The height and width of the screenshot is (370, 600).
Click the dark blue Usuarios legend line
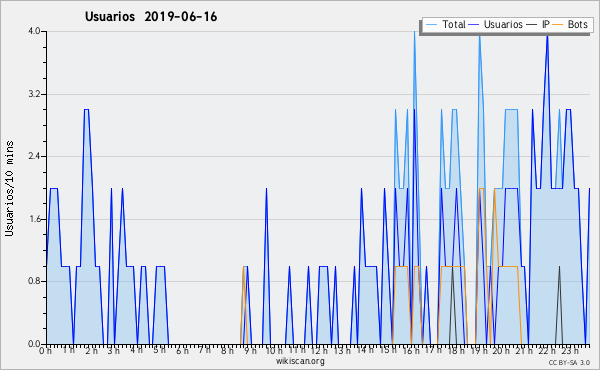(474, 25)
